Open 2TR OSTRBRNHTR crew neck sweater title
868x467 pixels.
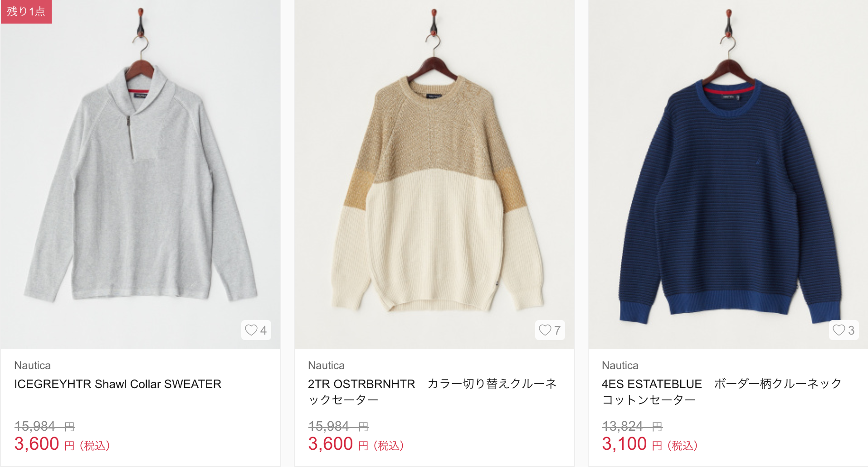coord(432,392)
